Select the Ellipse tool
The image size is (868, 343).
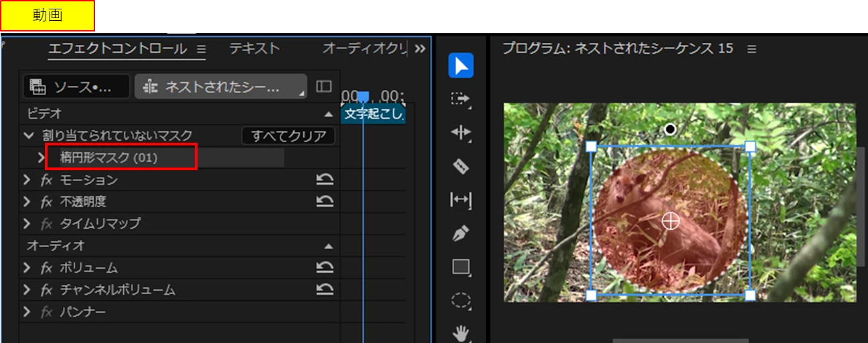coord(461,301)
